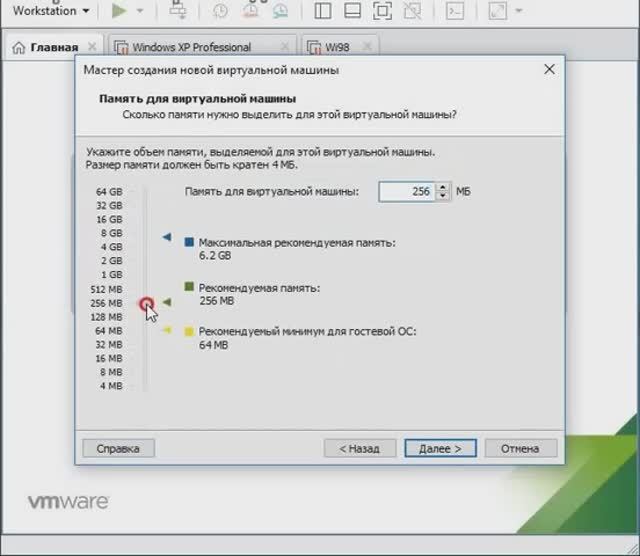The height and width of the screenshot is (556, 640).
Task: Close the new virtual machine wizard dialog
Action: [x=549, y=69]
